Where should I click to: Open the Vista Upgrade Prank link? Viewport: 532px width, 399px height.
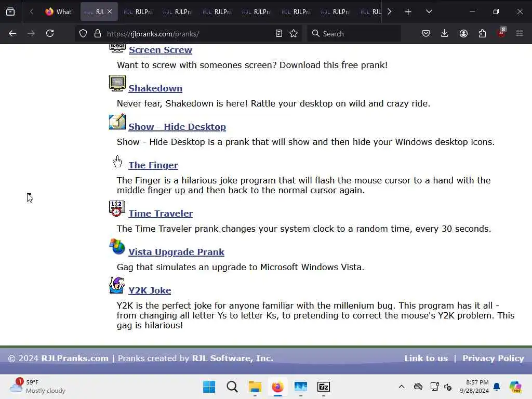coord(177,252)
